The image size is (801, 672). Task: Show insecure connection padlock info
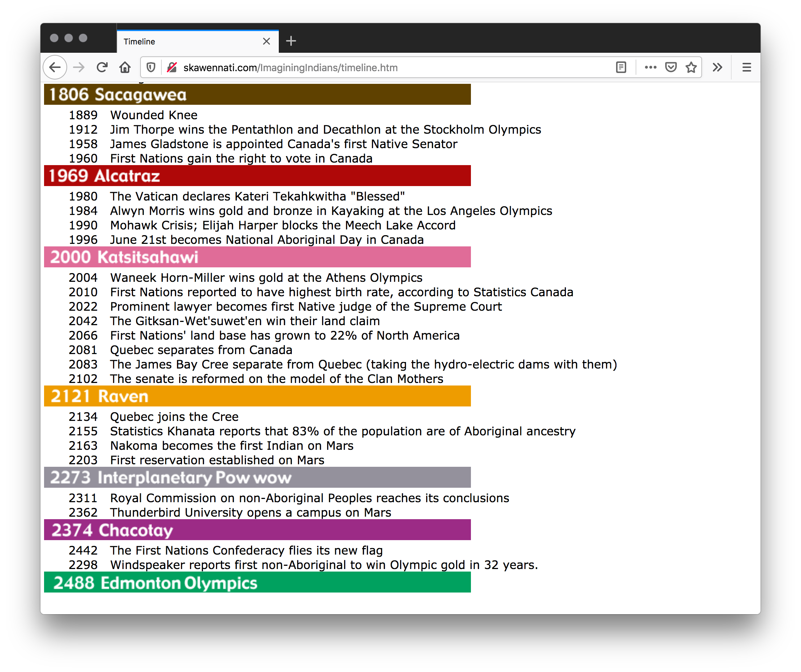point(172,68)
